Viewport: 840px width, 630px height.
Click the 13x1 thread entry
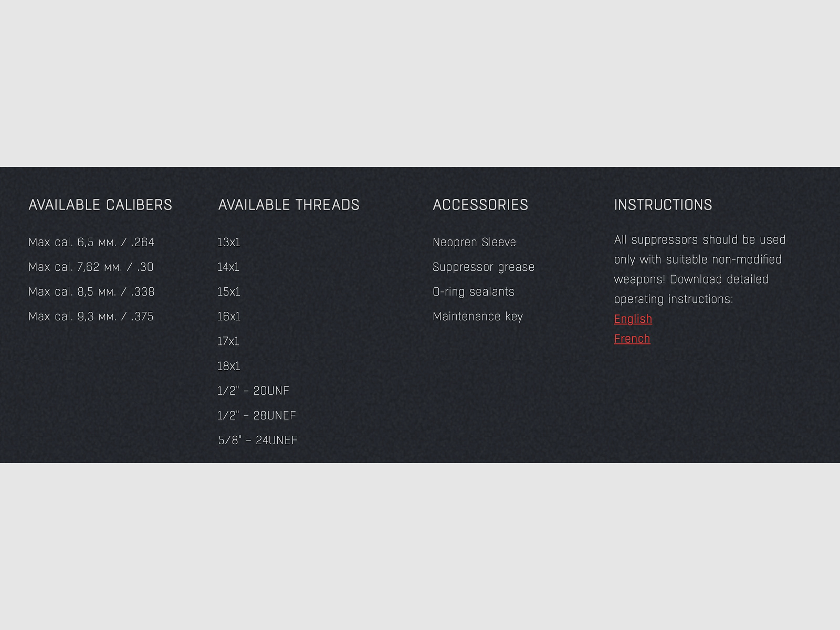(229, 243)
